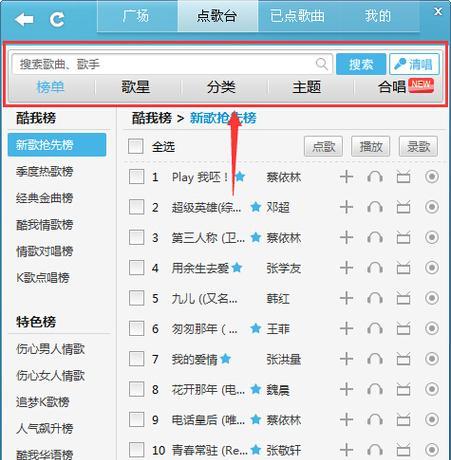This screenshot has width=451, height=460.
Task: Record 超级英雄 using record icon
Action: pos(432,207)
